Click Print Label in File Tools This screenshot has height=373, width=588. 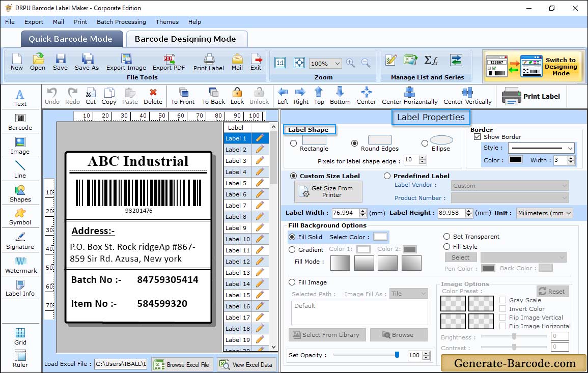(209, 62)
